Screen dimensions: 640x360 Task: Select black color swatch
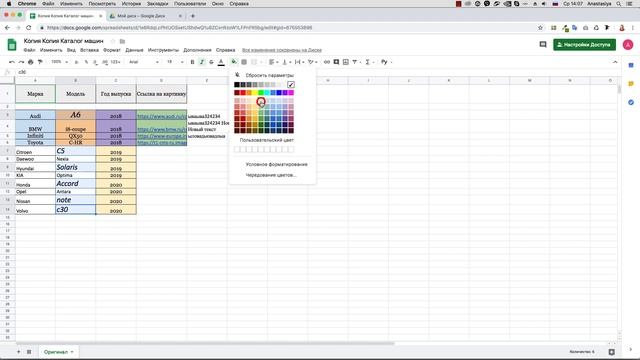(237, 84)
